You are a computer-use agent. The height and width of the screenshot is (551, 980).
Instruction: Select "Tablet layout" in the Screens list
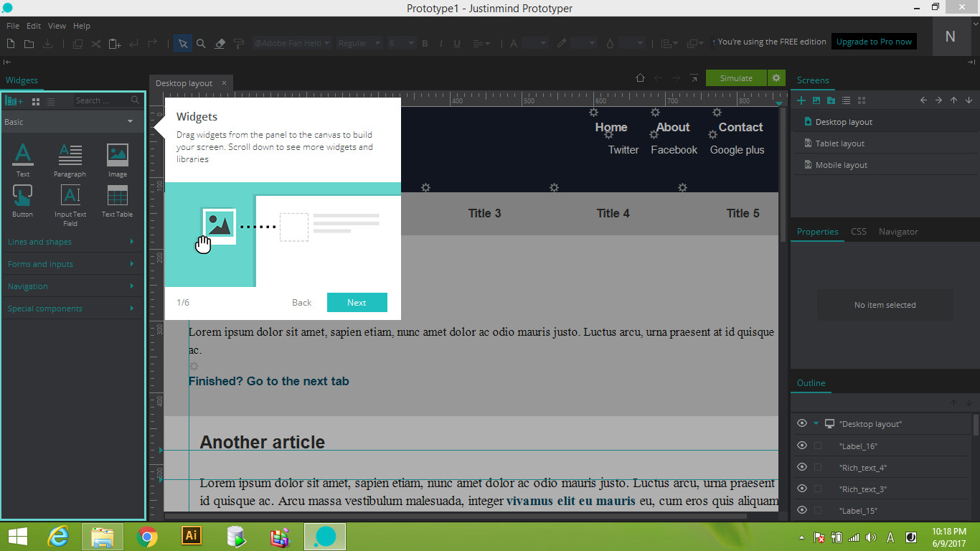(839, 143)
